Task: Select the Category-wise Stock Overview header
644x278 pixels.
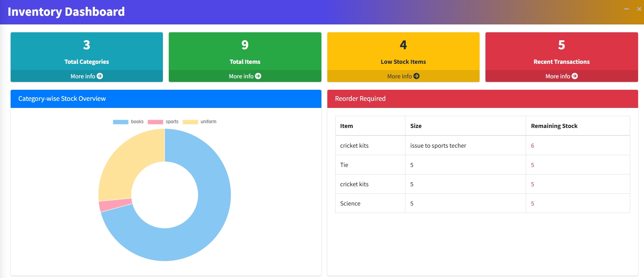Action: [166, 98]
